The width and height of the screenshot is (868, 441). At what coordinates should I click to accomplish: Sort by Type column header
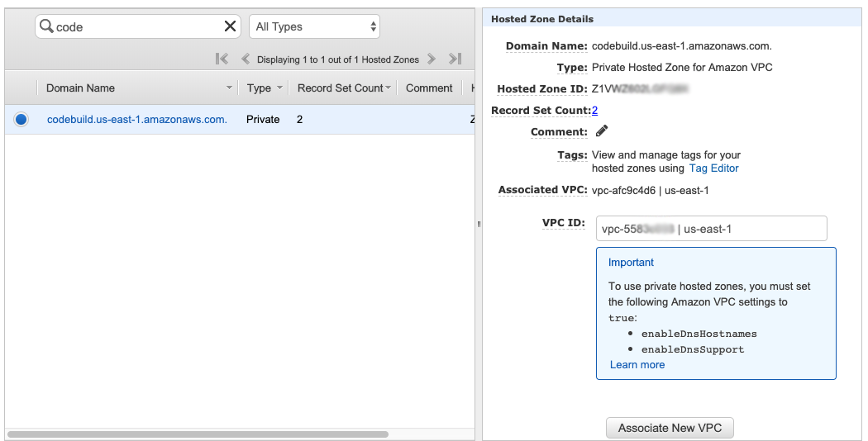(x=259, y=88)
